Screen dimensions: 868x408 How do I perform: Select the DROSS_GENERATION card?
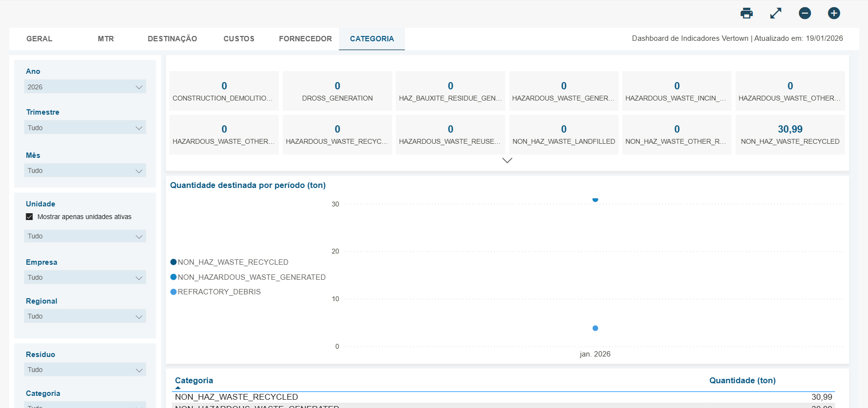point(337,91)
